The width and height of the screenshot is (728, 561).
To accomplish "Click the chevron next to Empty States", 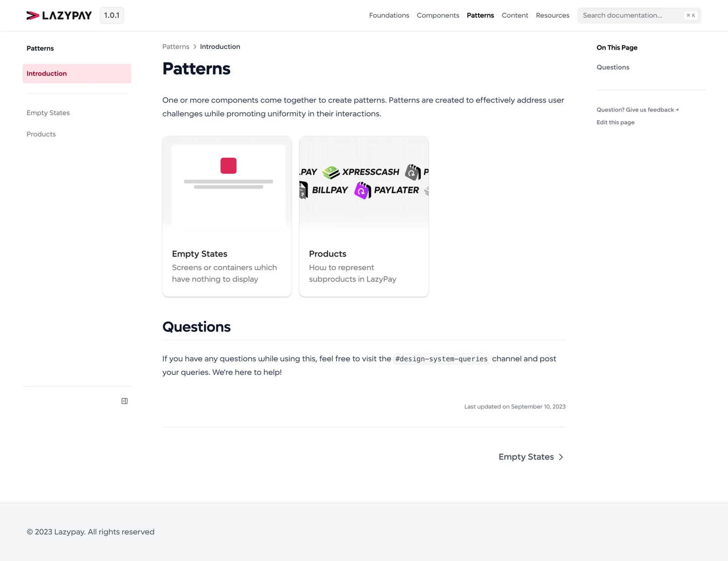I will (561, 457).
